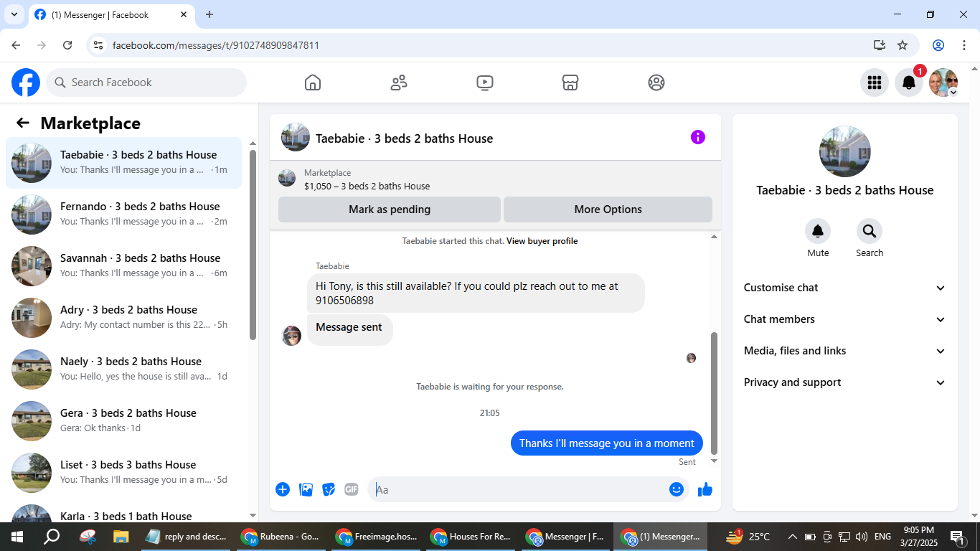
Task: Open the Facebook menu grid icon
Action: tap(874, 83)
